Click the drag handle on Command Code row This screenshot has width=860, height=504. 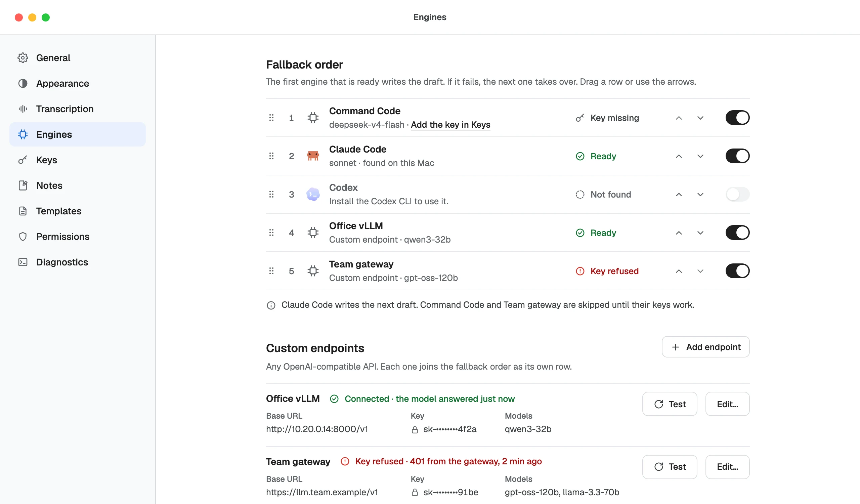(x=271, y=118)
